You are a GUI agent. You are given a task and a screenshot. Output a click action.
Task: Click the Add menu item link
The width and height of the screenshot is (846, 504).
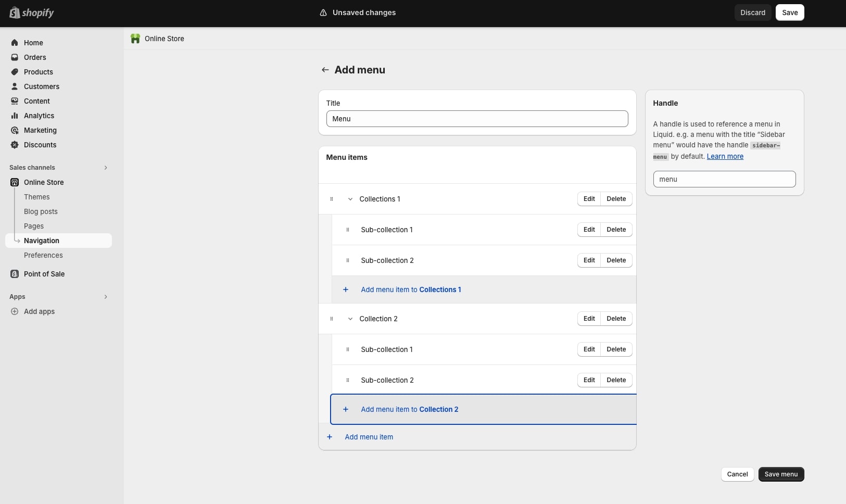[x=369, y=437]
